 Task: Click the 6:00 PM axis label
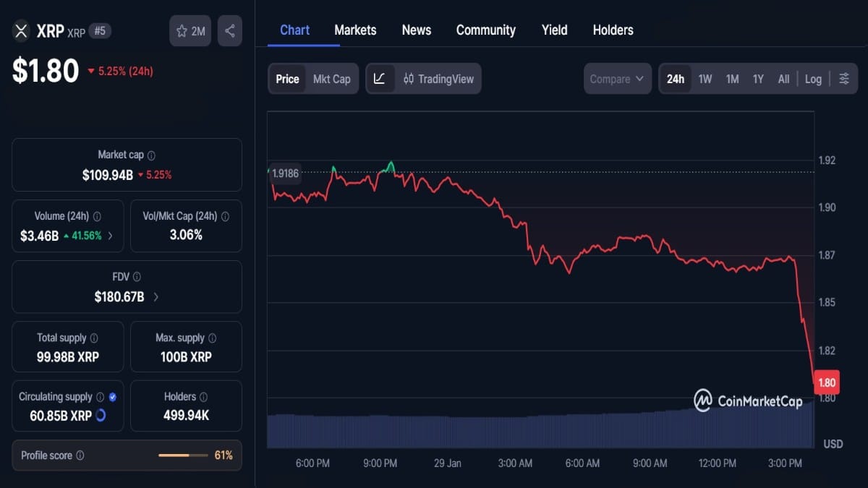tap(312, 463)
